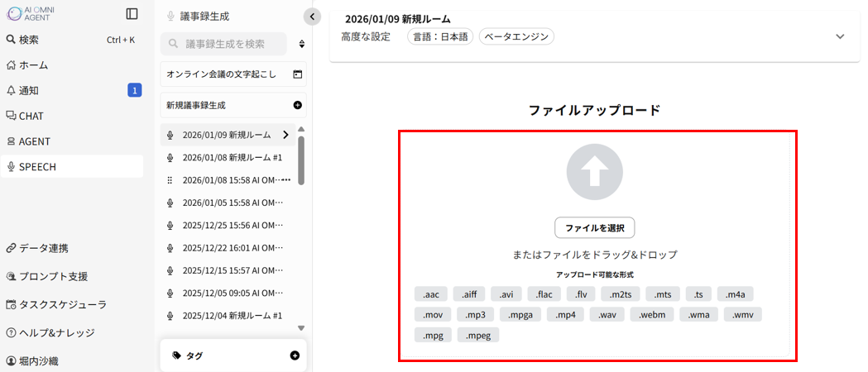Click the large upload arrow icon
868x372 pixels.
click(x=595, y=172)
